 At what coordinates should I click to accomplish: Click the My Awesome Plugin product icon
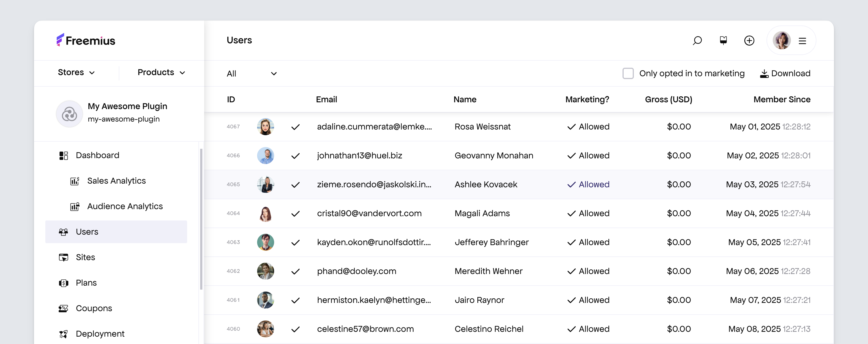pos(69,114)
